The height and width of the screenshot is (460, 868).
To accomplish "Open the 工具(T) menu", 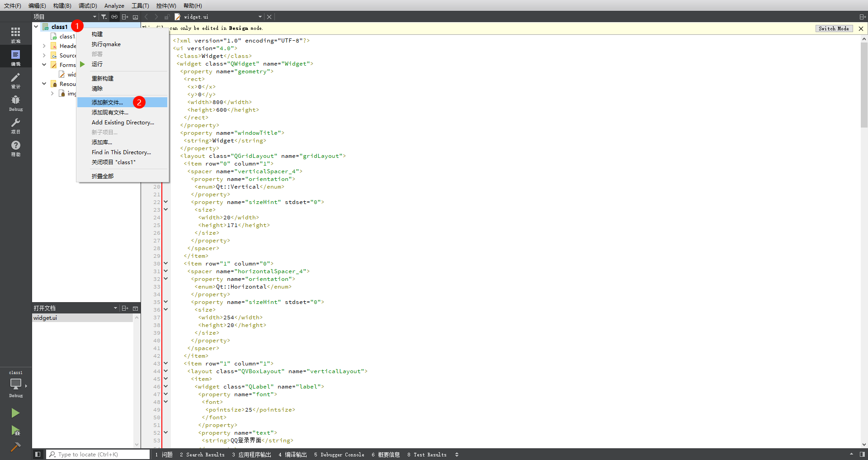I will tap(140, 5).
